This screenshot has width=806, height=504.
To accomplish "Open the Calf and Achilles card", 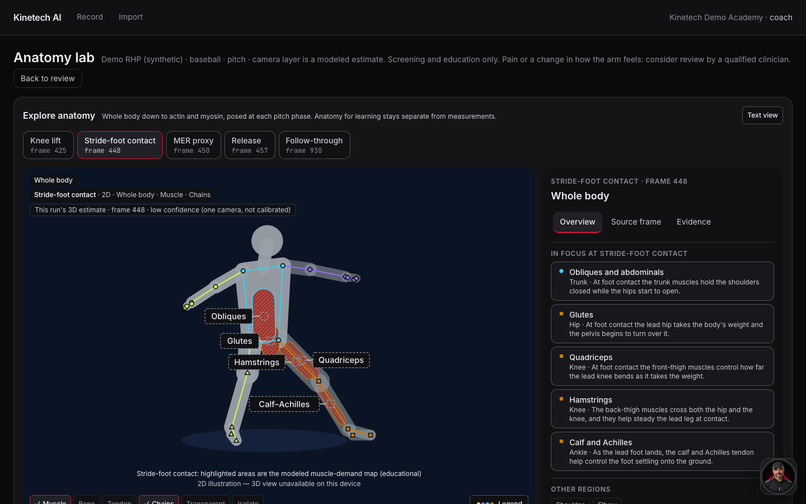I will (x=662, y=452).
